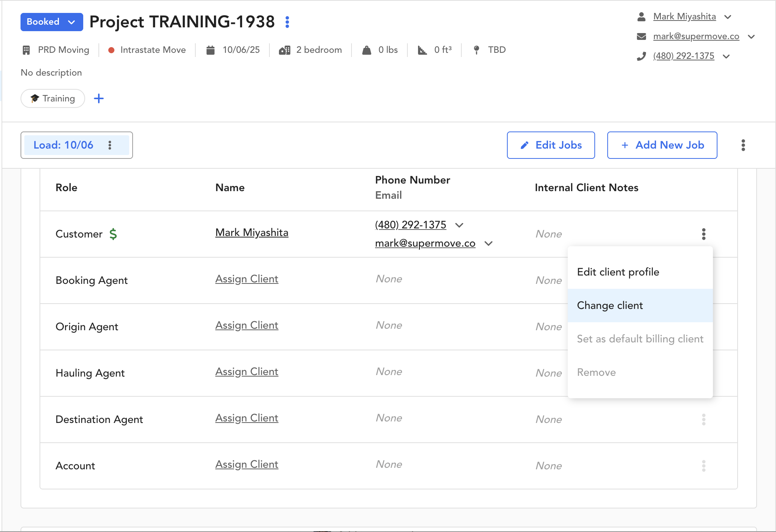Image resolution: width=776 pixels, height=532 pixels.
Task: Expand chevron next to customer row phone number
Action: pyautogui.click(x=459, y=225)
